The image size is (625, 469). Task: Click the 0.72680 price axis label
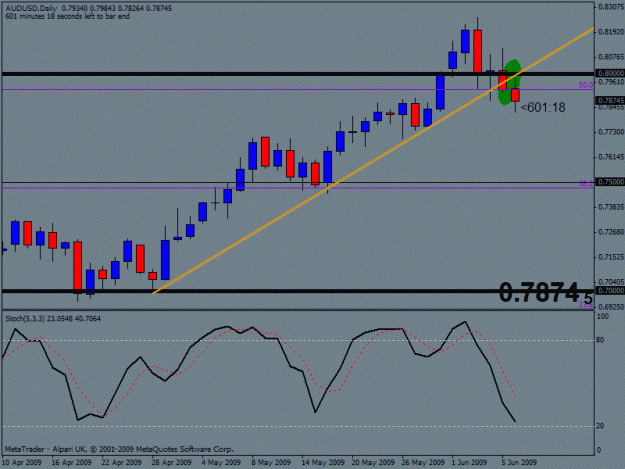[611, 232]
